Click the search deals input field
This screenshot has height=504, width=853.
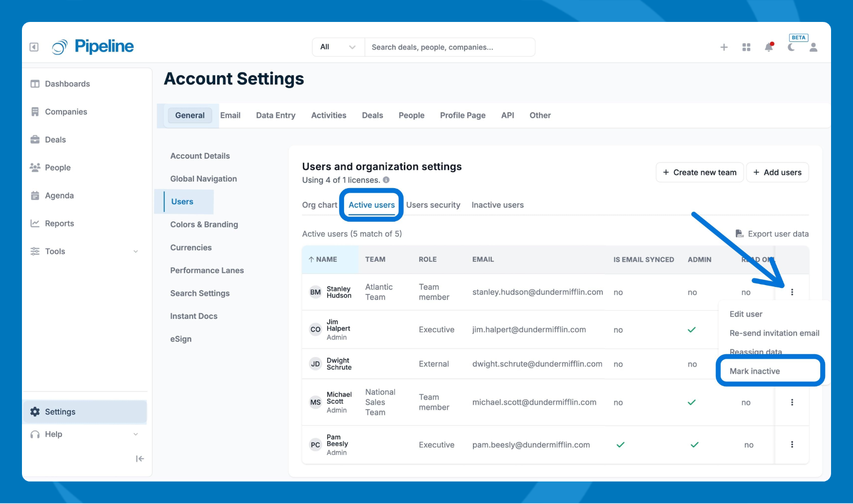[449, 47]
